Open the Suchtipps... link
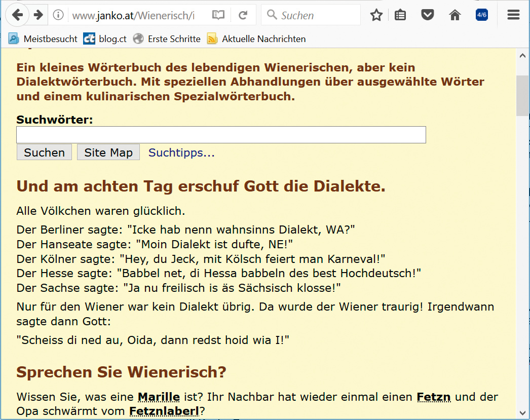 (x=181, y=152)
